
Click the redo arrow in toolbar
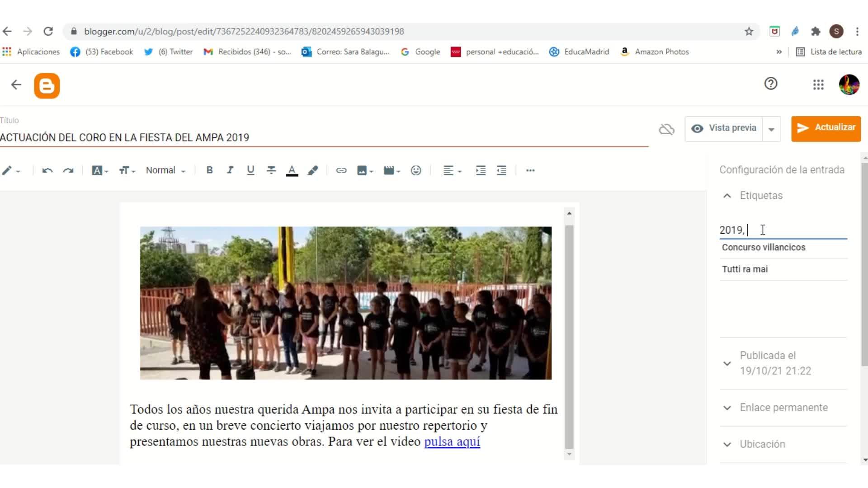(x=68, y=170)
